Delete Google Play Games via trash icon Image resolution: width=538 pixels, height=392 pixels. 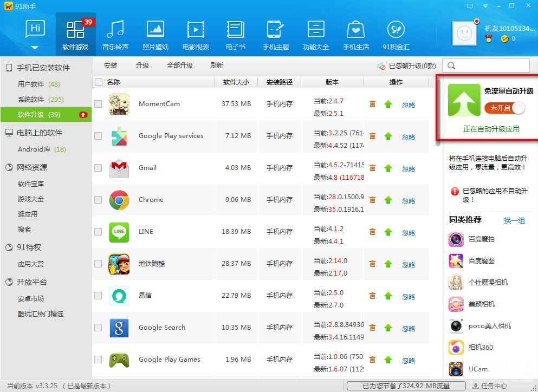pyautogui.click(x=372, y=359)
